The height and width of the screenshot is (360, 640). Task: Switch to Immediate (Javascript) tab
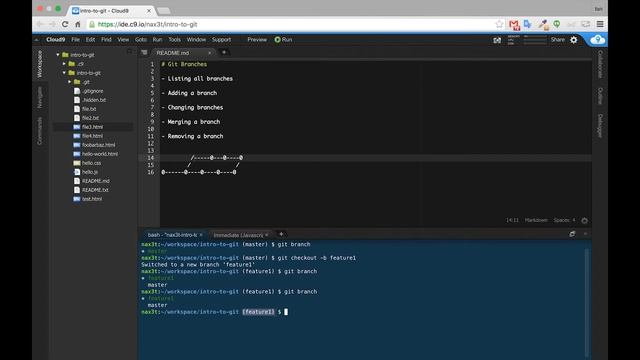238,235
